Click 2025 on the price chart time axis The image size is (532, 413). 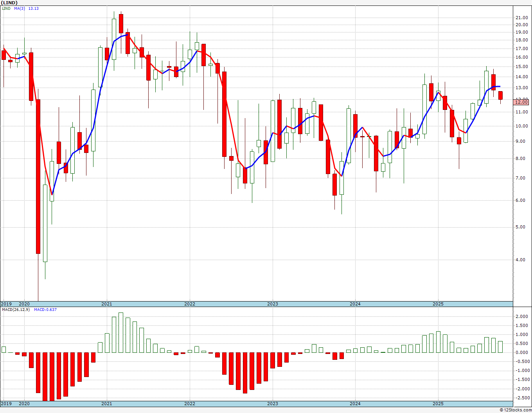438,304
